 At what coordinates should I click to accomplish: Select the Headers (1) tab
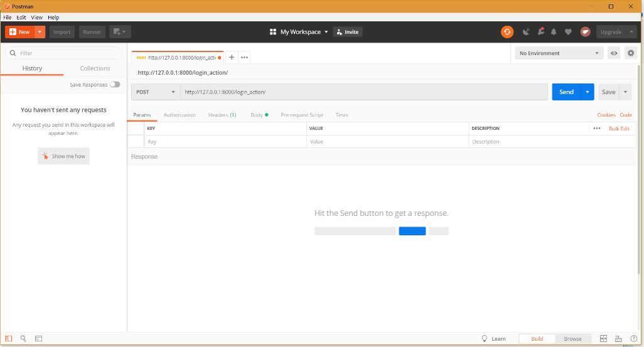tap(222, 115)
